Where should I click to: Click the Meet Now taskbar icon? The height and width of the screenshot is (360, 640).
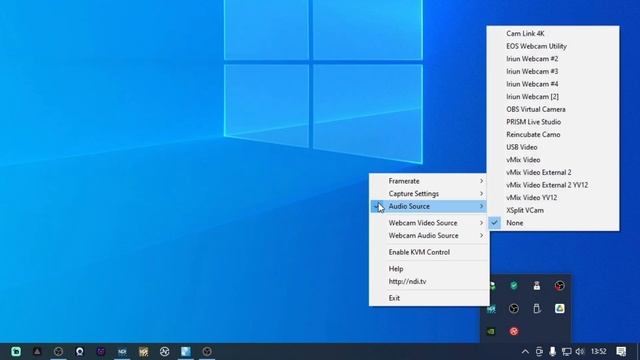tap(539, 351)
